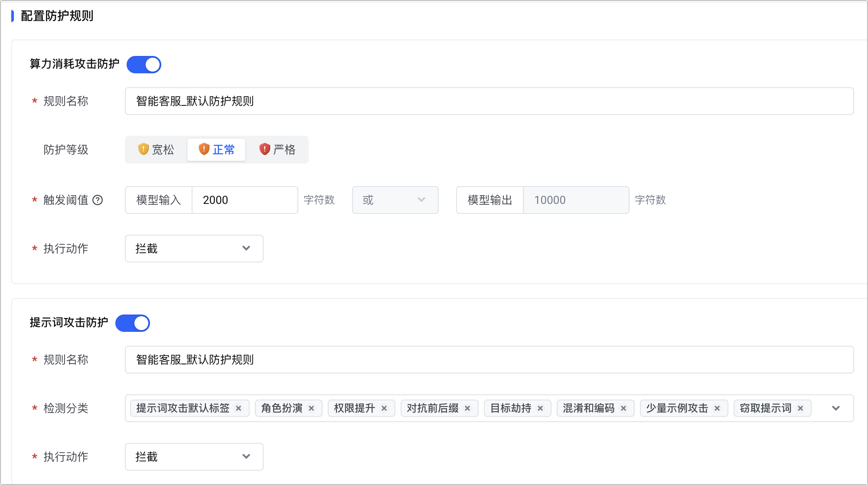Remove the 目标劫持 tag
The image size is (868, 485).
click(540, 408)
